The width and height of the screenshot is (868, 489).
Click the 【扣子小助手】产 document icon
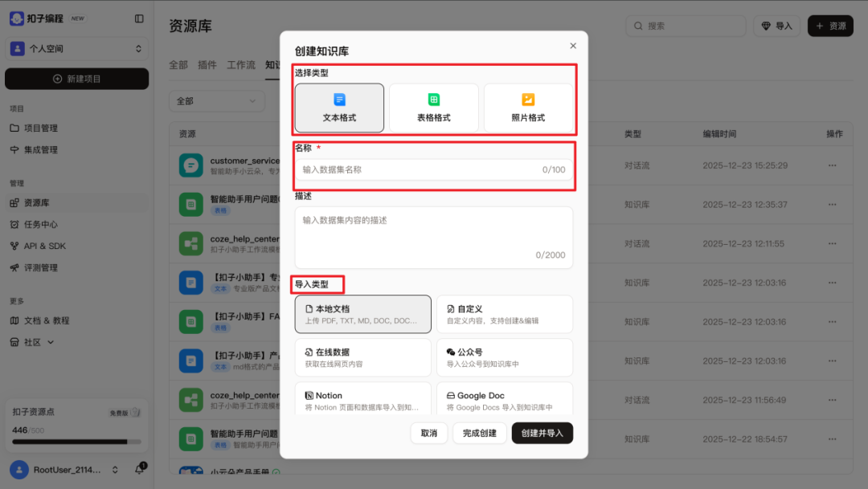[x=191, y=361]
